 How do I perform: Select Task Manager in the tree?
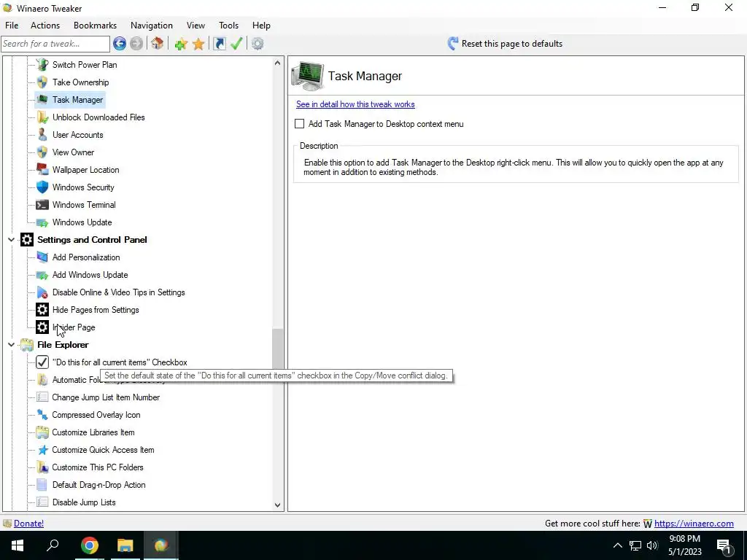[x=77, y=100]
